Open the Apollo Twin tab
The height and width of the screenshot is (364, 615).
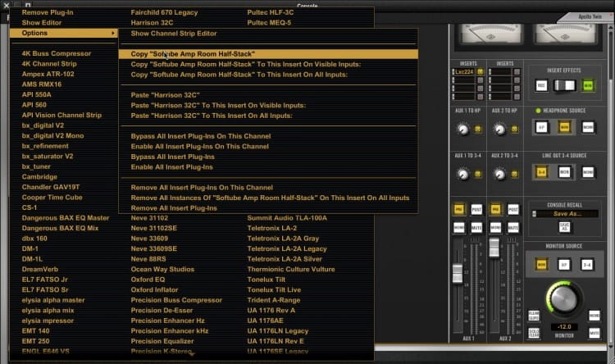[590, 16]
